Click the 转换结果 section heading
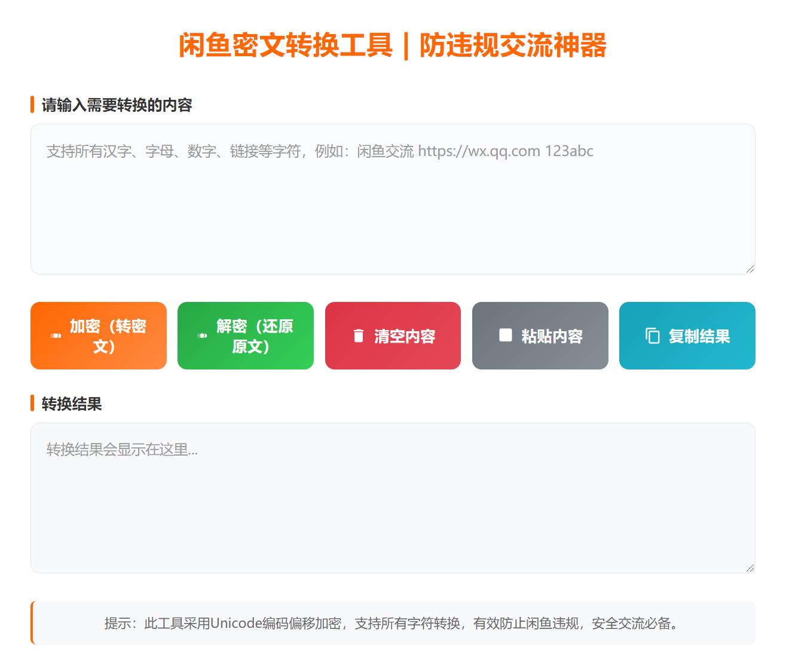786x672 pixels. [72, 404]
